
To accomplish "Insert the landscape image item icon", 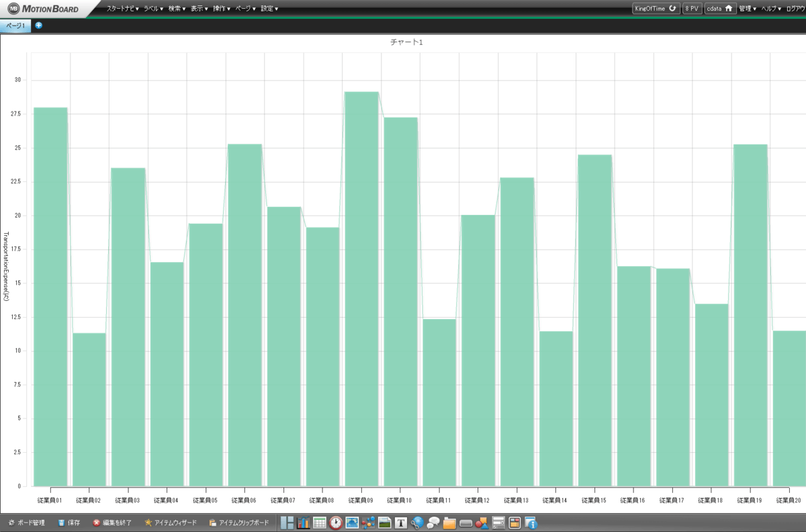I will point(385,523).
